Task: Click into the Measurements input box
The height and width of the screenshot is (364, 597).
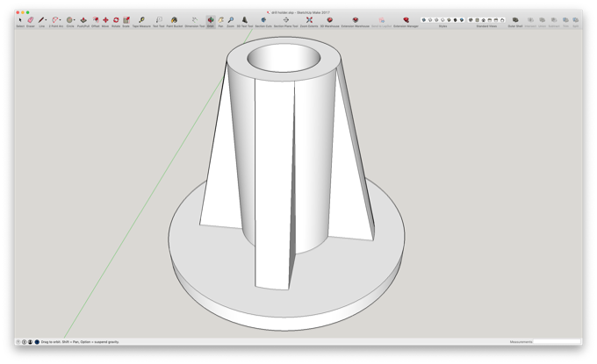Action: (557, 342)
